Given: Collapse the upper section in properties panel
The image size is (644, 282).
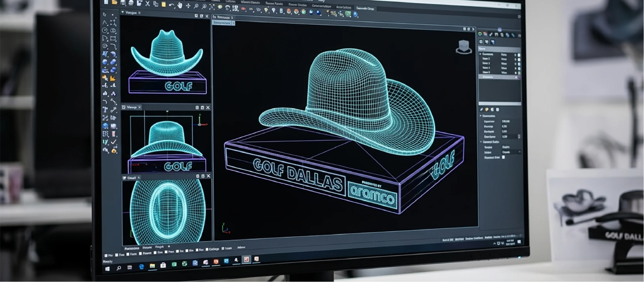Looking at the screenshot, I should 481,116.
